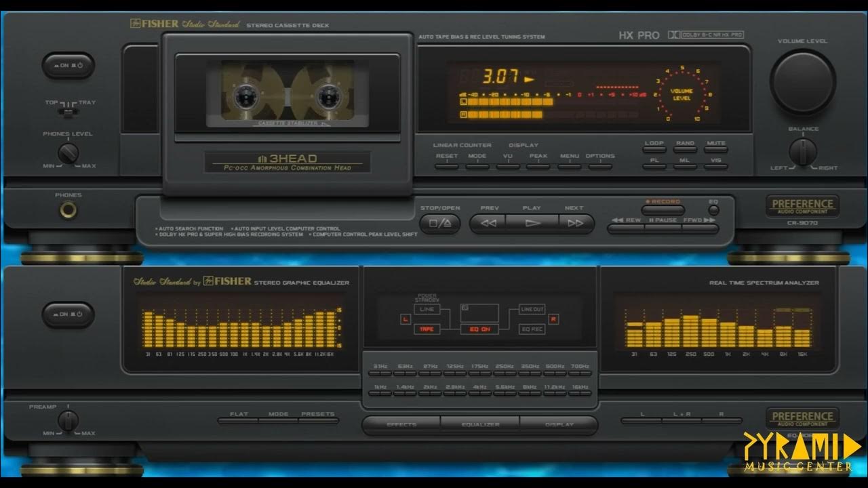Open the OPTIONS button
Viewport: 868px width, 488px height.
pos(600,166)
